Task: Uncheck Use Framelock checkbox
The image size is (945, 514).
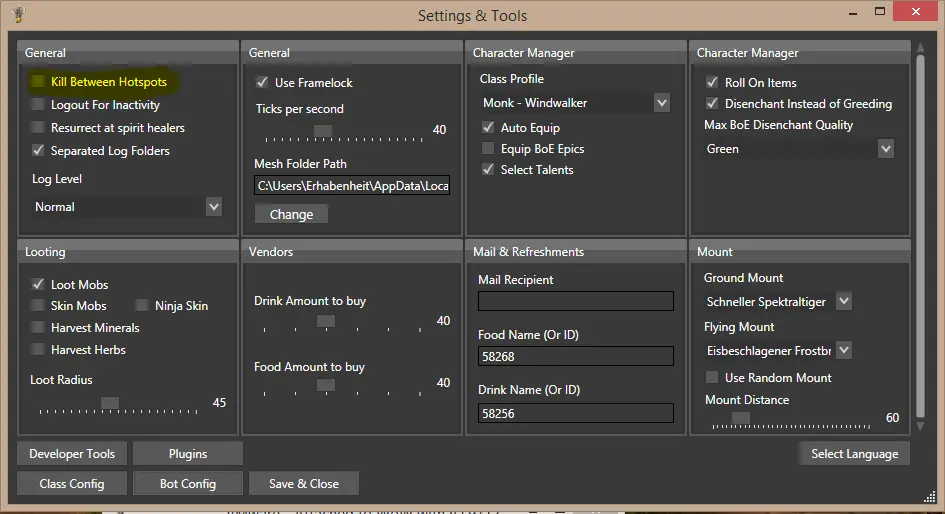Action: tap(263, 83)
